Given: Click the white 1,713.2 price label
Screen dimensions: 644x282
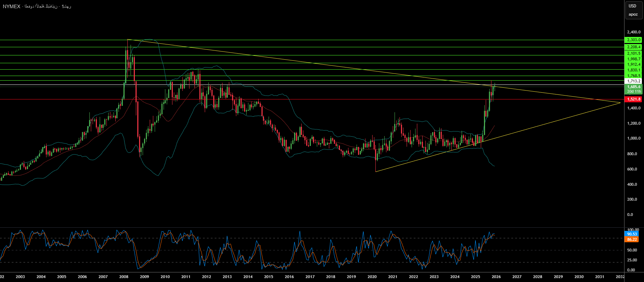Looking at the screenshot, I should pyautogui.click(x=634, y=81).
